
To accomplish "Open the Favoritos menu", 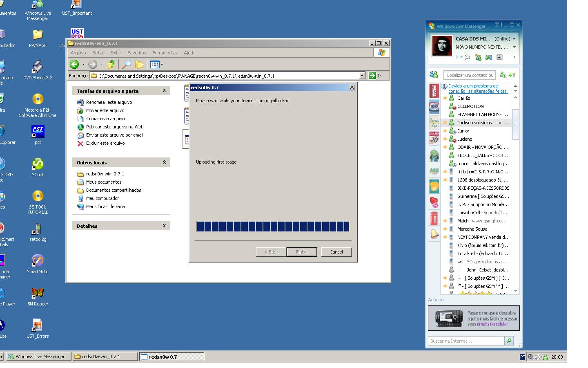I will pyautogui.click(x=136, y=53).
